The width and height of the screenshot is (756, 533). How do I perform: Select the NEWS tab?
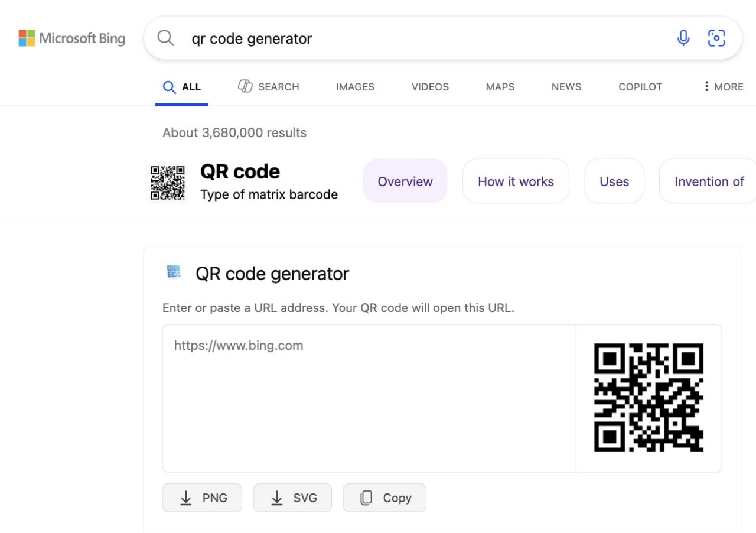(x=566, y=87)
